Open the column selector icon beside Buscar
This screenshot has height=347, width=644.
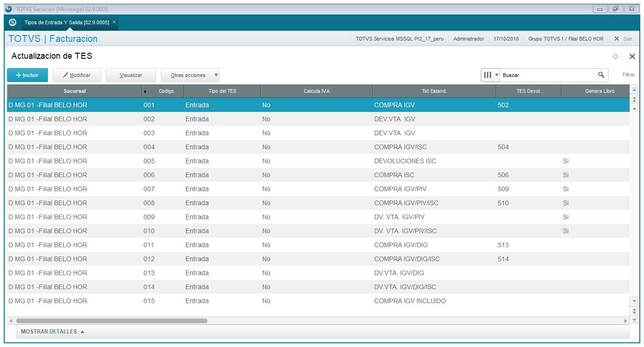click(x=487, y=75)
